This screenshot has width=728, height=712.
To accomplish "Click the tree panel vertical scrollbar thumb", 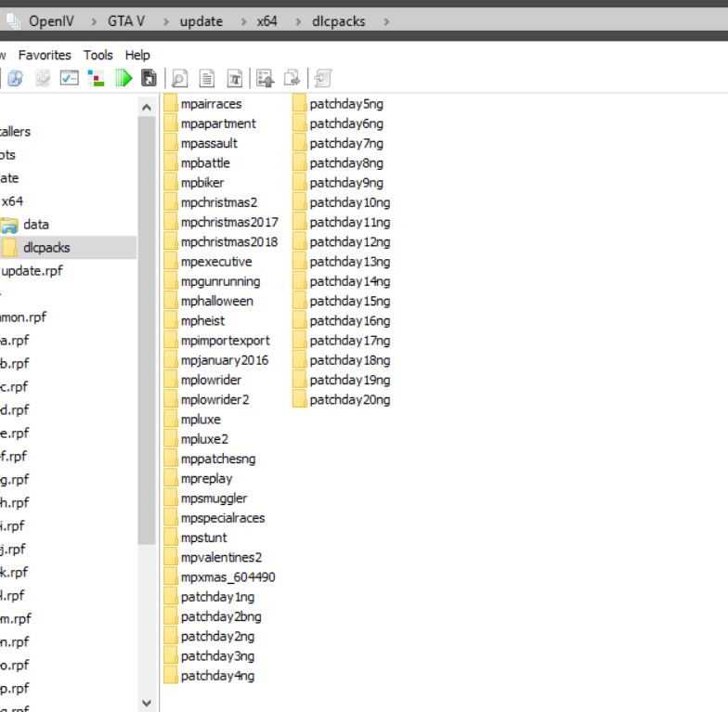I will (x=147, y=330).
